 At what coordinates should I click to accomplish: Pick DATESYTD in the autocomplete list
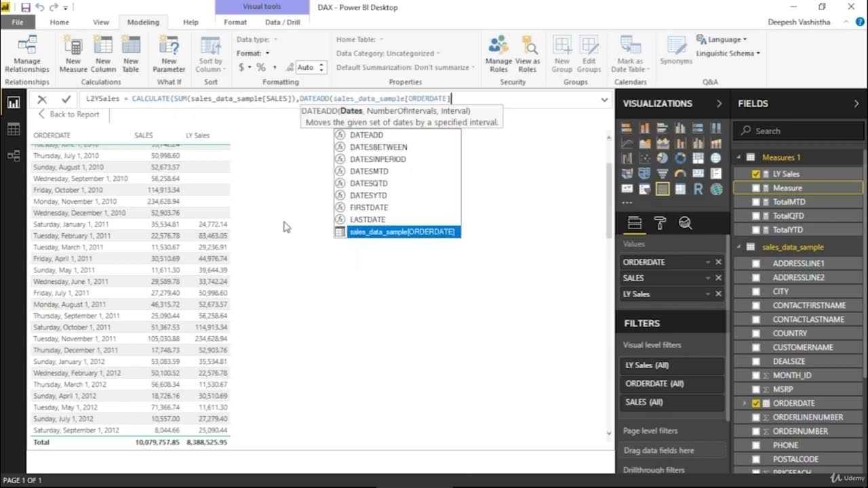[x=397, y=195]
